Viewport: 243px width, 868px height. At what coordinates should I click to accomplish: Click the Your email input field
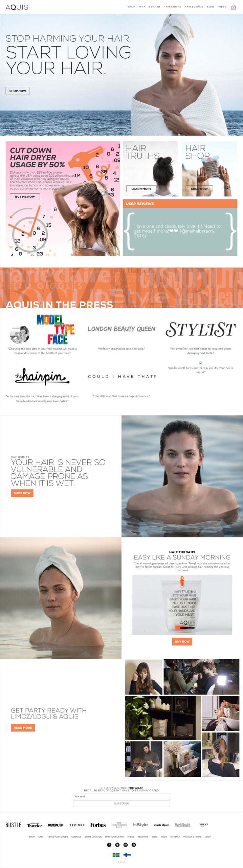point(121,796)
